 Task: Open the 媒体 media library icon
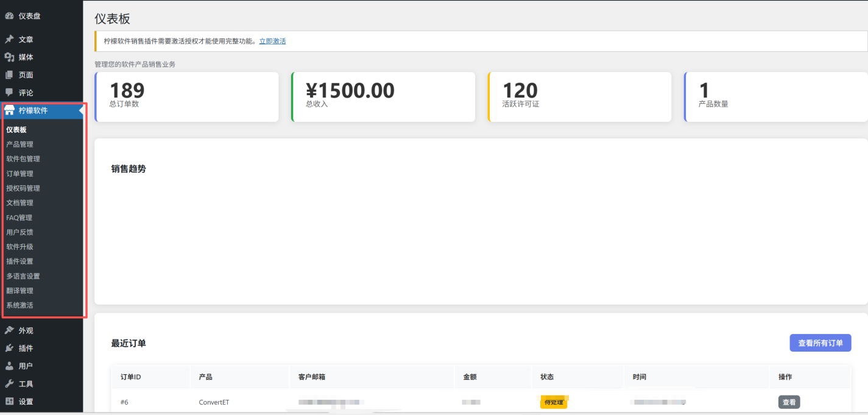pos(9,57)
